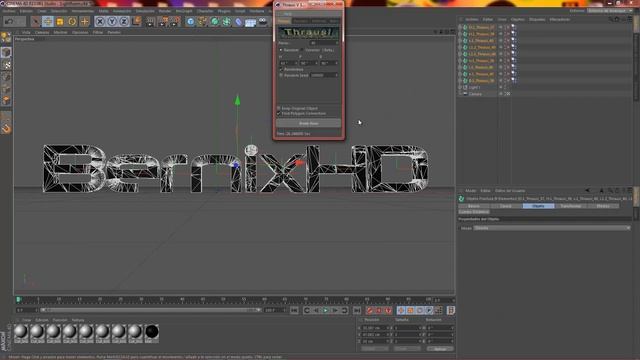The image size is (640, 360).
Task: Toggle Z axis lock
Action: pyautogui.click(x=124, y=21)
